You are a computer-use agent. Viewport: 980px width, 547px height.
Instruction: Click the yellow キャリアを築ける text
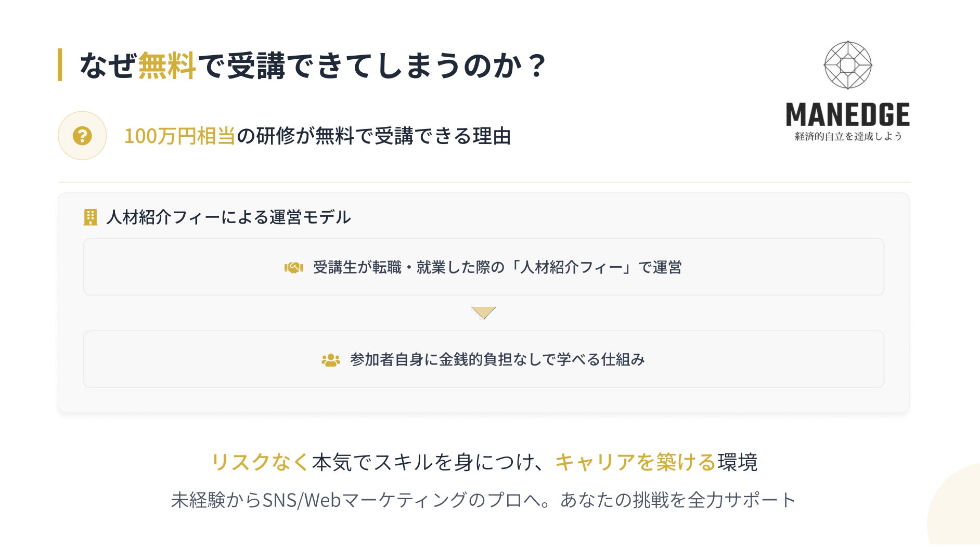click(635, 462)
